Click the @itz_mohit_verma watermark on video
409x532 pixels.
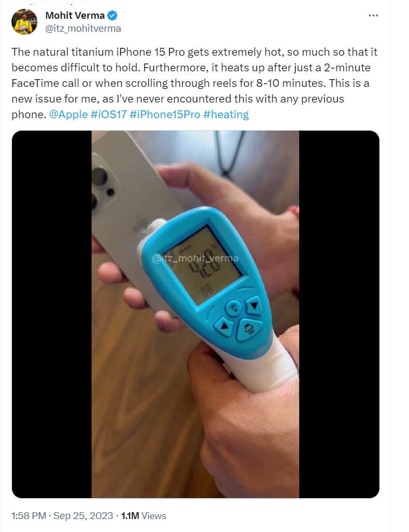pos(195,258)
